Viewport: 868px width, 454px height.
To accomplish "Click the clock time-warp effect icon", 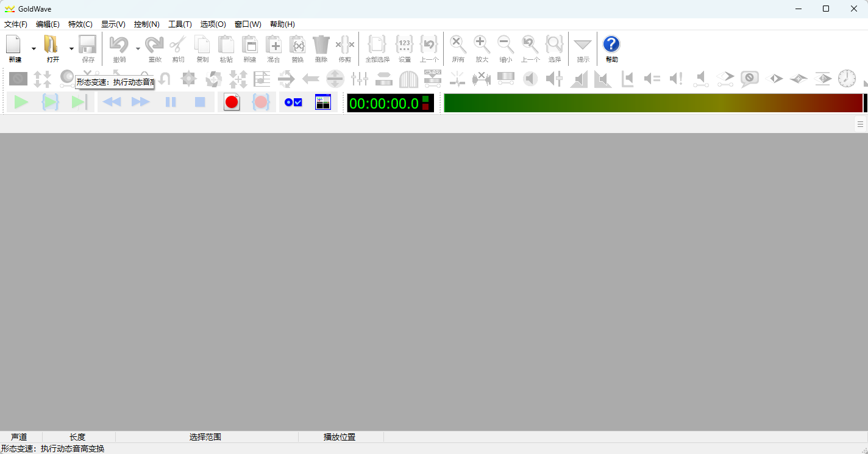I will coord(847,78).
